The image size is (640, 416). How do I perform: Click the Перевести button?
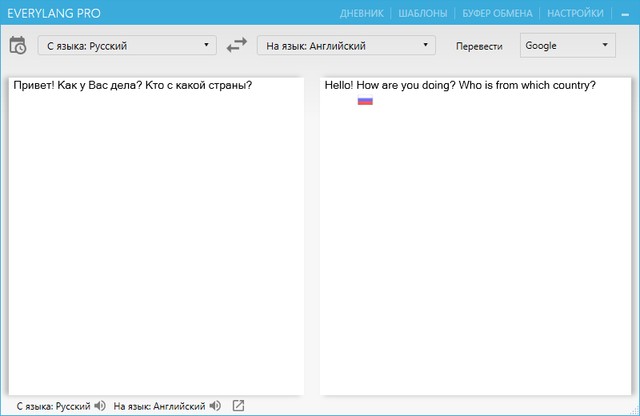478,46
